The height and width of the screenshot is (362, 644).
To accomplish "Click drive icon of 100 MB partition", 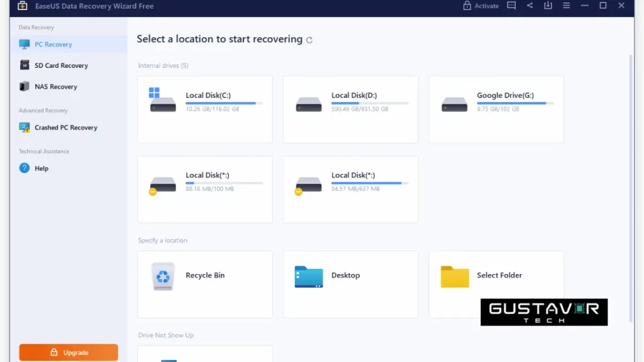I will point(163,185).
